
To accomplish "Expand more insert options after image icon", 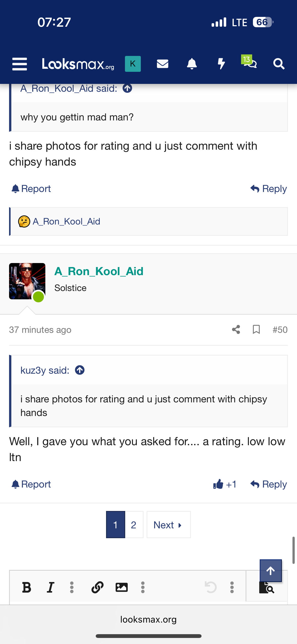I will tap(143, 587).
